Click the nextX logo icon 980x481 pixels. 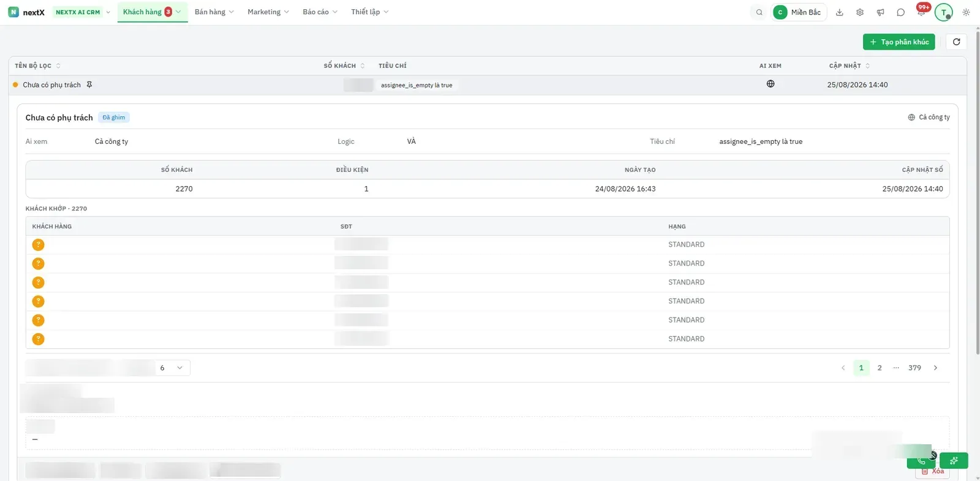coord(13,12)
